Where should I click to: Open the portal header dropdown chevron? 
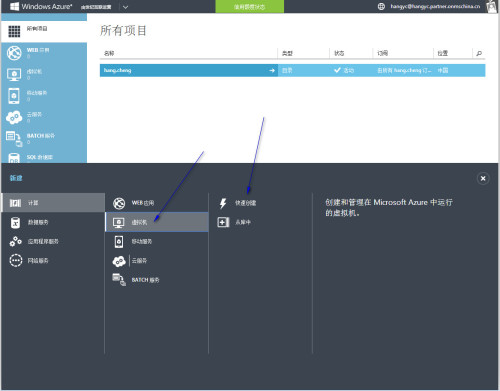click(x=125, y=7)
